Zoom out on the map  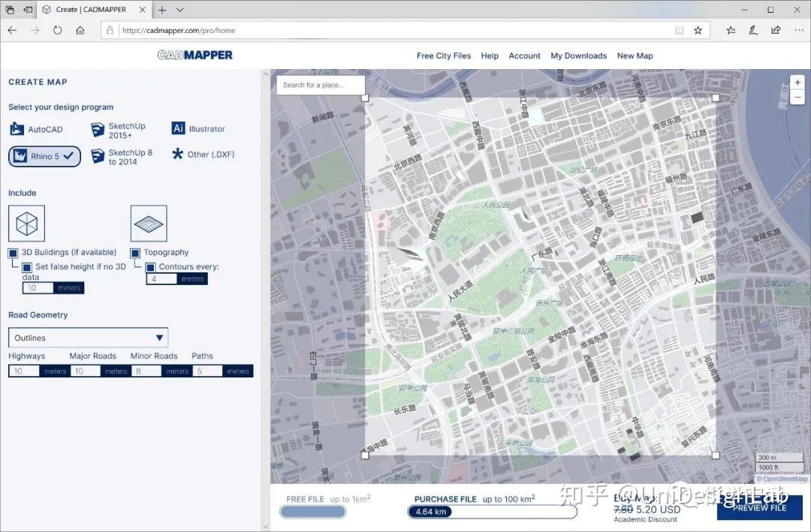[797, 97]
